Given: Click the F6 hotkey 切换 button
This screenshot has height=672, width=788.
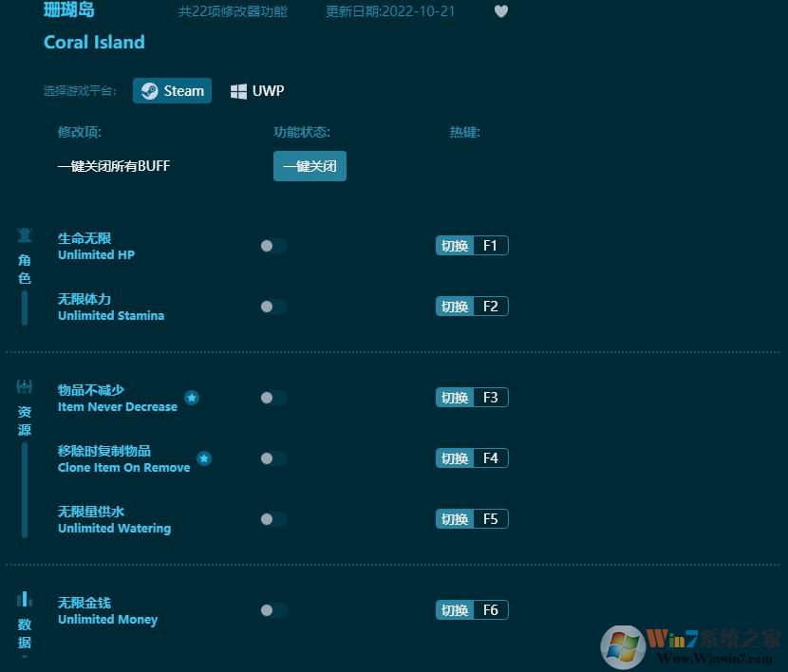Looking at the screenshot, I should [455, 610].
